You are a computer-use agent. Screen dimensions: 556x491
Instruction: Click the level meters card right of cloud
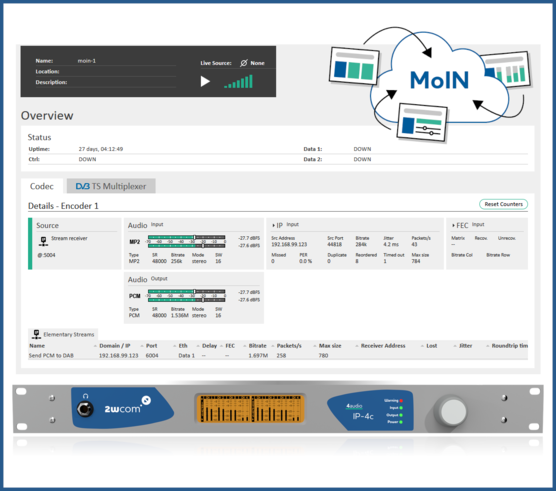(508, 70)
